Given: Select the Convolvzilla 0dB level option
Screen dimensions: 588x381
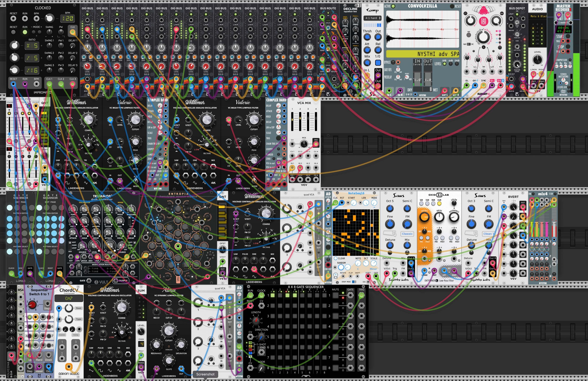Looking at the screenshot, I should click(x=444, y=64).
